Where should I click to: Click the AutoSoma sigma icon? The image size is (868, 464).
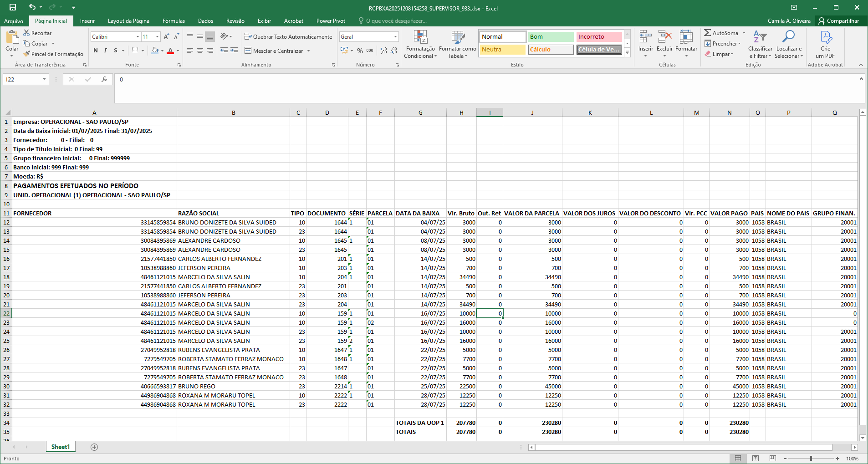[707, 33]
